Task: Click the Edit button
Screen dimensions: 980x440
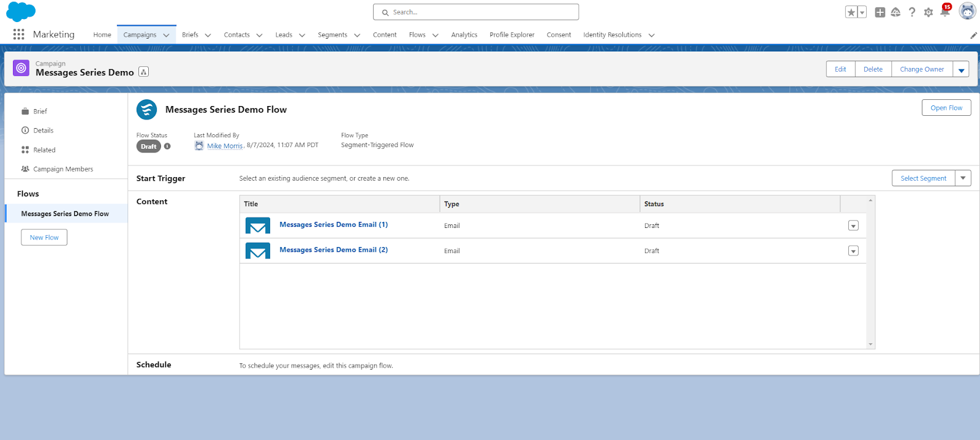Action: [x=840, y=69]
